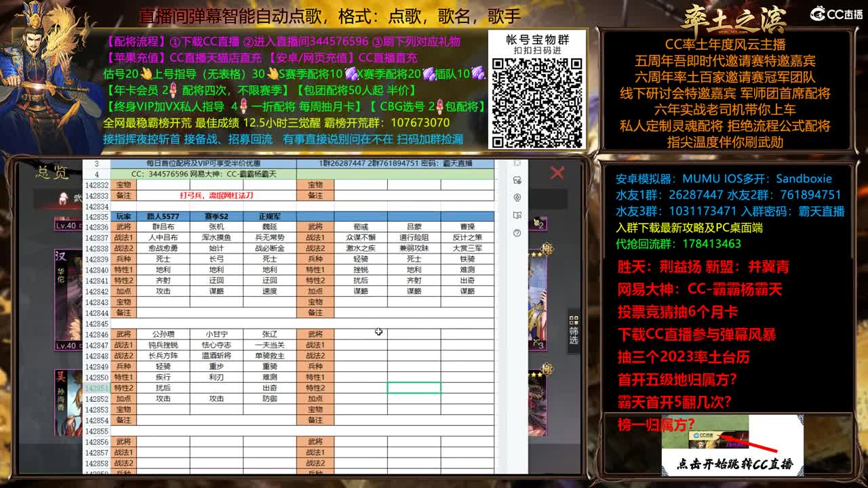This screenshot has width=868, height=488.
Task: Select the 温酒斩将 cell
Action: [216, 356]
